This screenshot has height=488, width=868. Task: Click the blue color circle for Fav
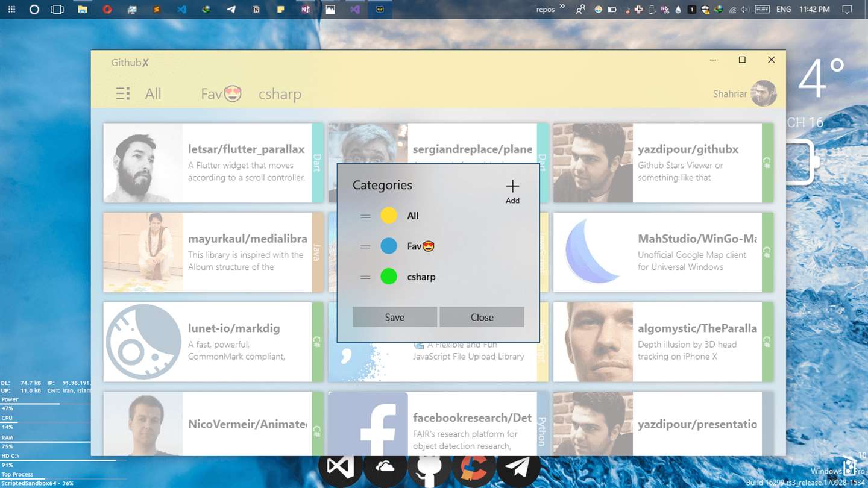[x=389, y=246]
